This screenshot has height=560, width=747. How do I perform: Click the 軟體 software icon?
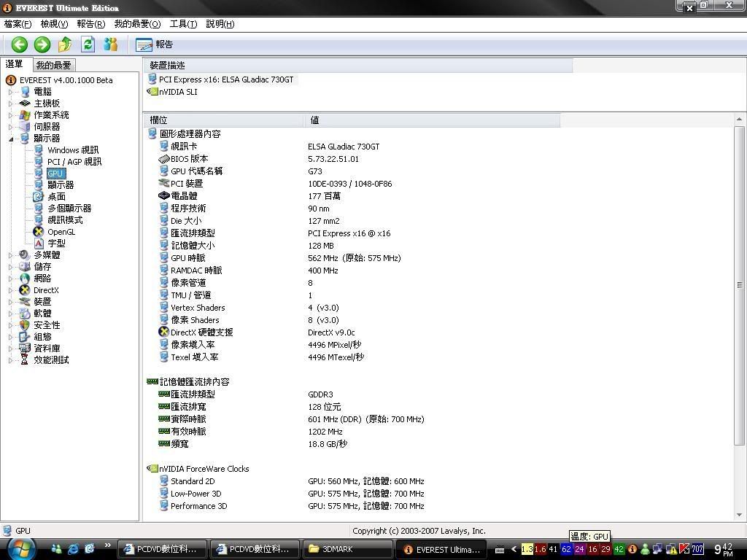pos(24,314)
